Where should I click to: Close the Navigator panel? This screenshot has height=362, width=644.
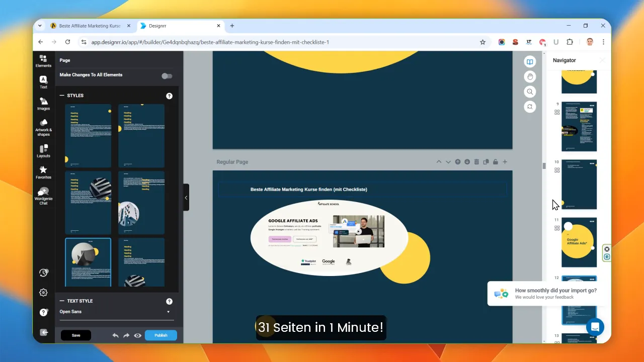tap(602, 60)
